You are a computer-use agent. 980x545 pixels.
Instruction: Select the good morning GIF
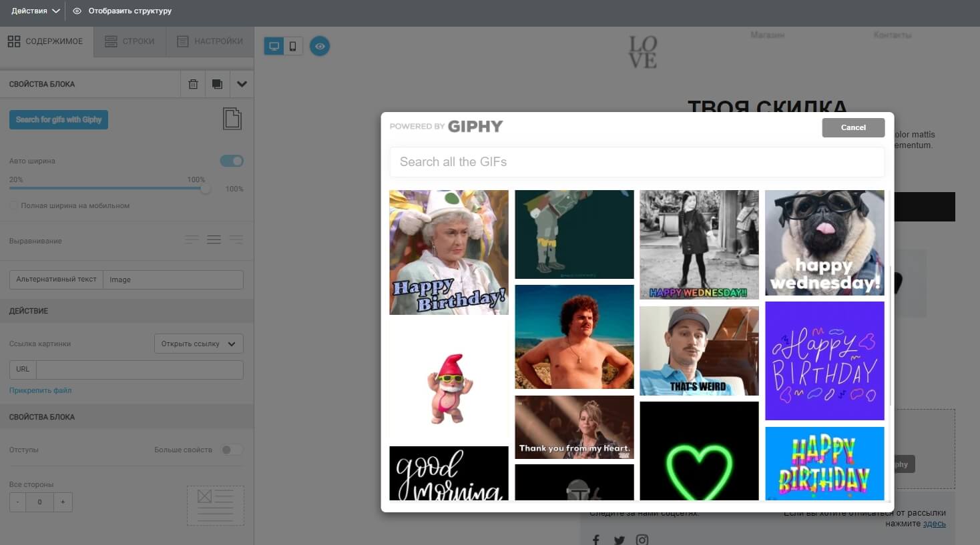click(449, 473)
